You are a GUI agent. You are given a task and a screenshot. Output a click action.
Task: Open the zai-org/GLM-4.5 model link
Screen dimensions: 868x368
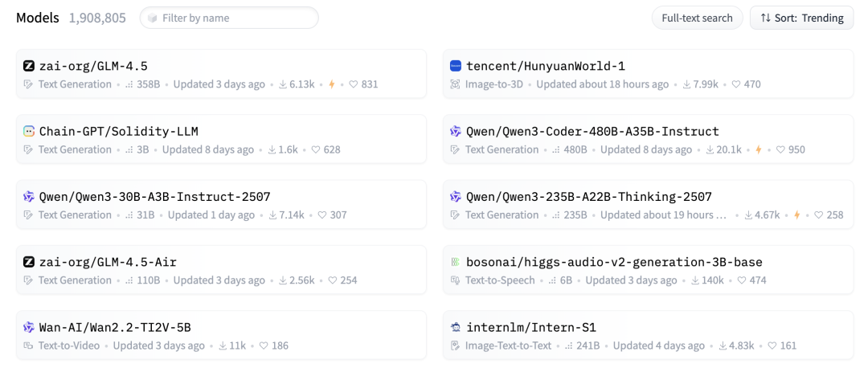point(93,67)
